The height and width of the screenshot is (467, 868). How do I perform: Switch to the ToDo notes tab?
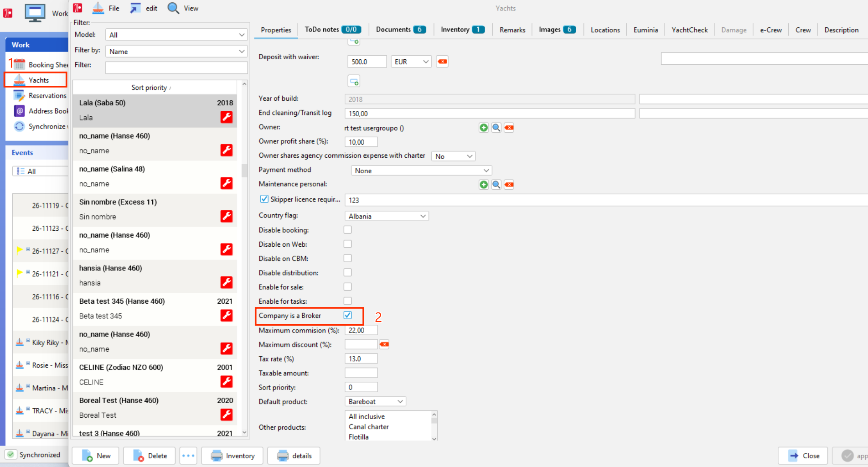333,30
